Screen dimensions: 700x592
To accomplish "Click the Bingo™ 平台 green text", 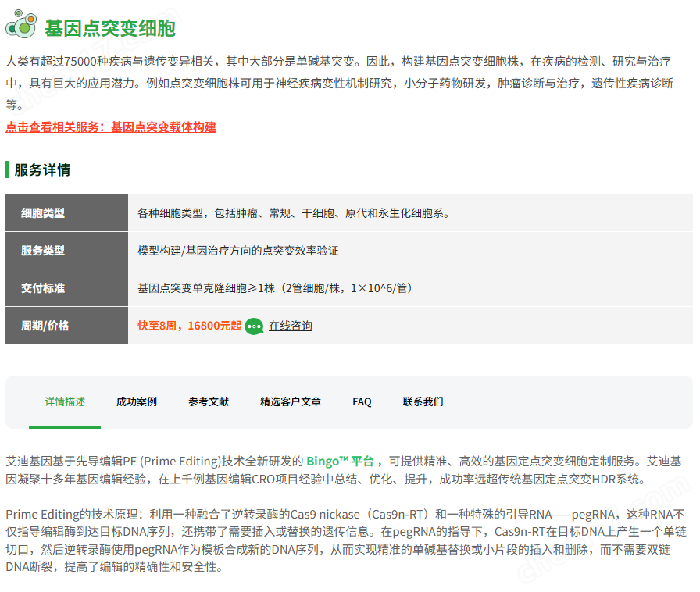I will (x=340, y=462).
